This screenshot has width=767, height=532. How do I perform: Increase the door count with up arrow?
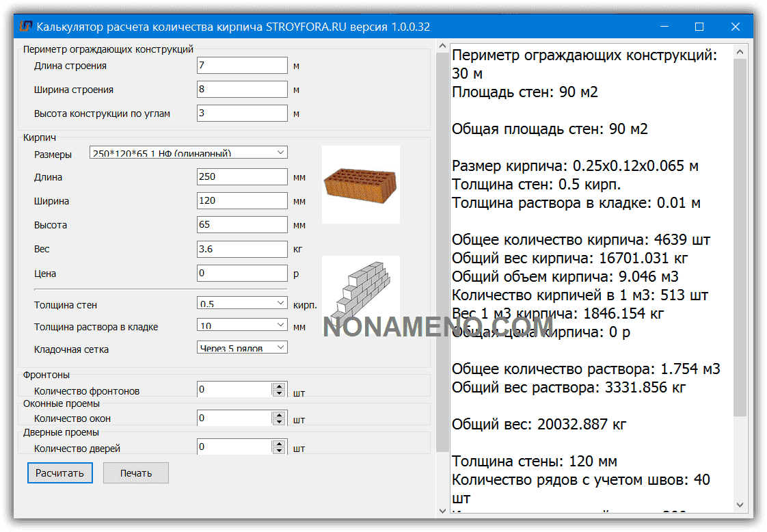[278, 444]
